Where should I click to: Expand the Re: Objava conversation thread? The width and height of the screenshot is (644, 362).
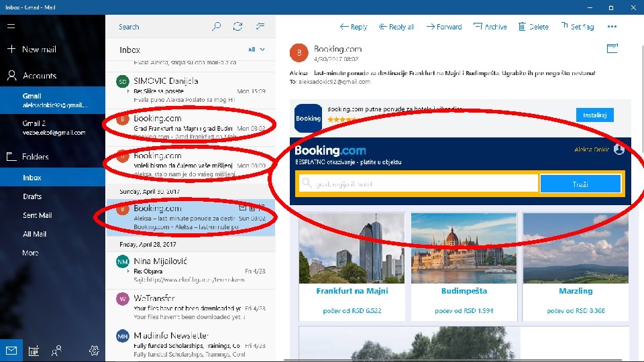pyautogui.click(x=128, y=271)
